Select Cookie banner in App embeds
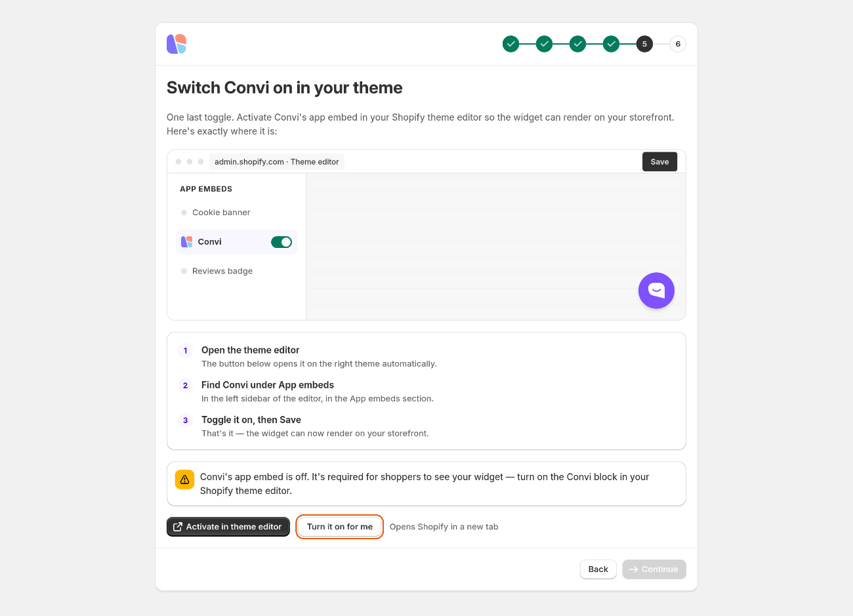 tap(221, 213)
